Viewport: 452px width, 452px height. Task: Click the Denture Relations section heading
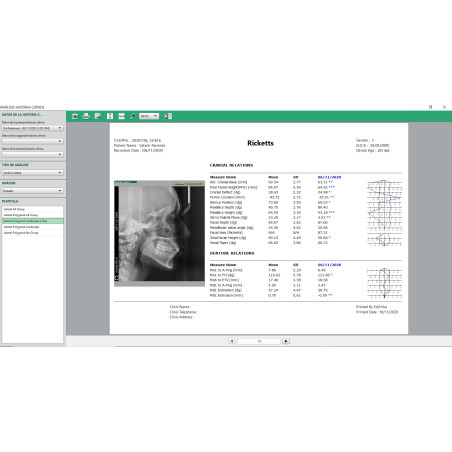(232, 253)
